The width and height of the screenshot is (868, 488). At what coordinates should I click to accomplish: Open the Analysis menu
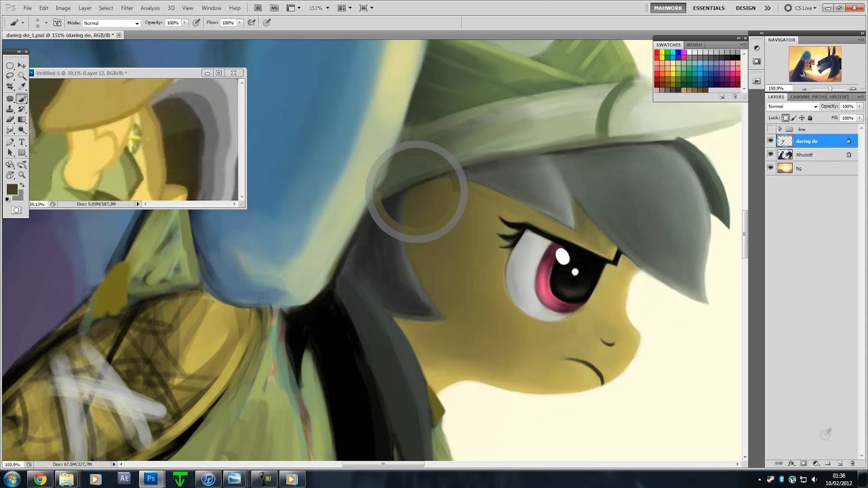click(x=150, y=8)
